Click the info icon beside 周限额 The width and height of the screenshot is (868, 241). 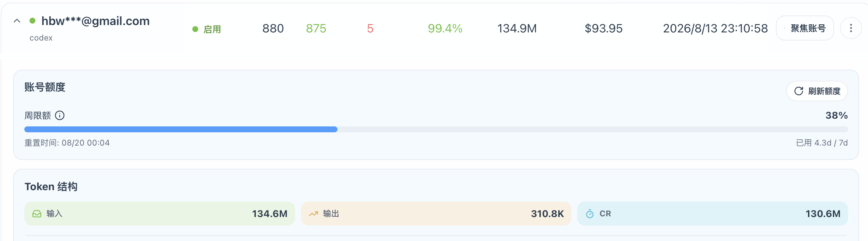(60, 116)
